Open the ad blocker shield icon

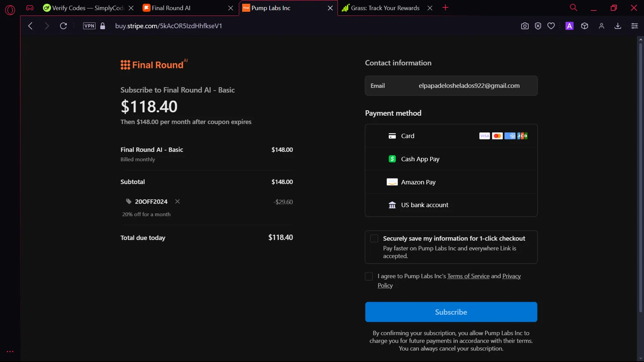click(x=538, y=26)
